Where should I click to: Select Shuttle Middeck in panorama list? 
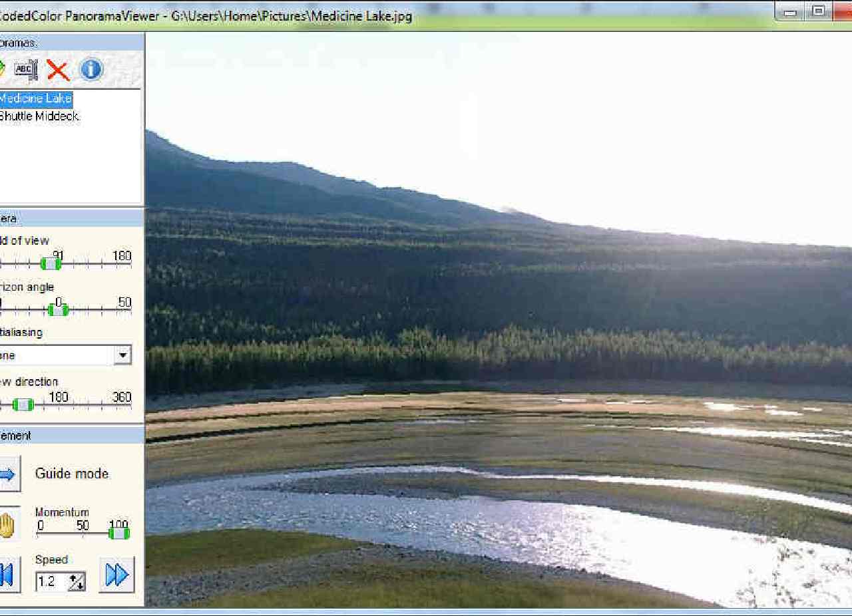pos(39,116)
